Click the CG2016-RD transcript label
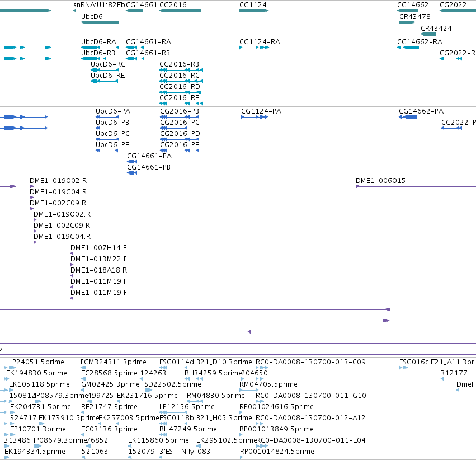 [x=180, y=87]
